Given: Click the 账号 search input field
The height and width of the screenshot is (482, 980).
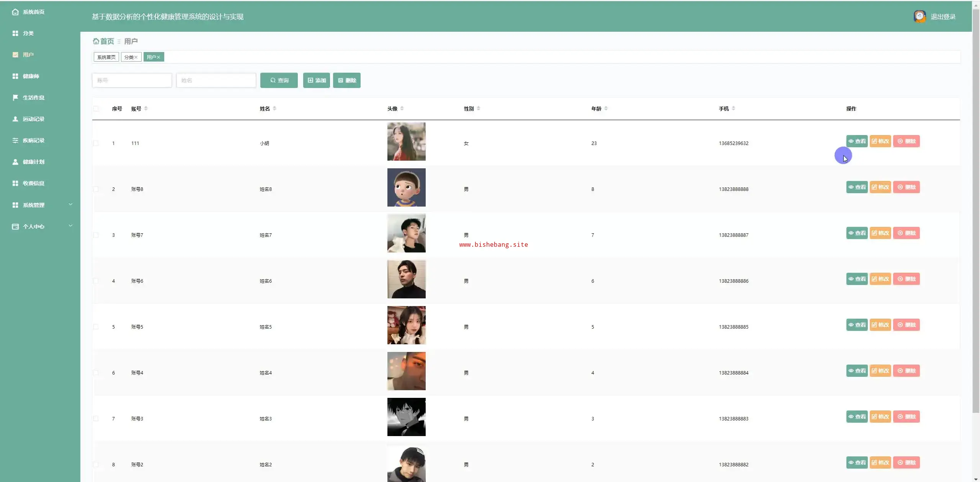Looking at the screenshot, I should click(132, 80).
